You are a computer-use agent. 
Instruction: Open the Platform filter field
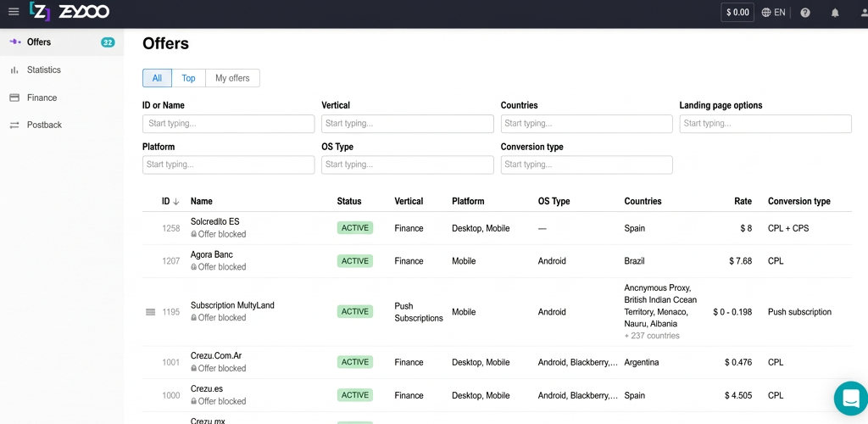(x=229, y=165)
